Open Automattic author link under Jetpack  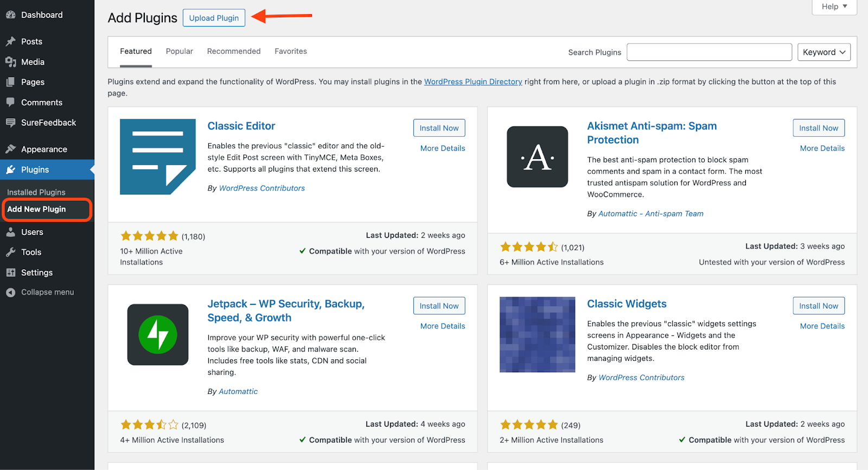tap(238, 391)
